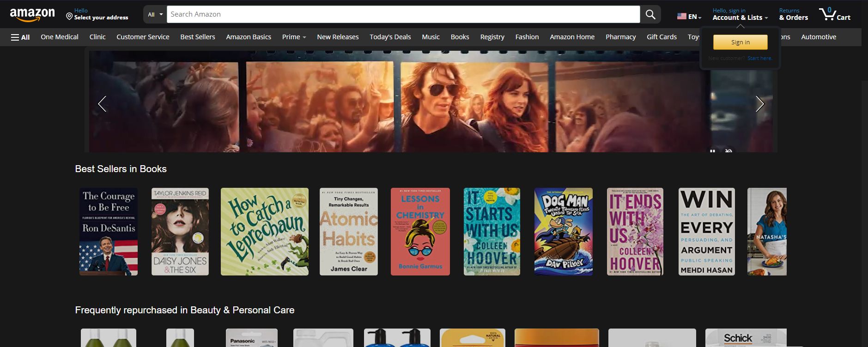
Task: Click the Search Amazon input field
Action: (x=403, y=14)
